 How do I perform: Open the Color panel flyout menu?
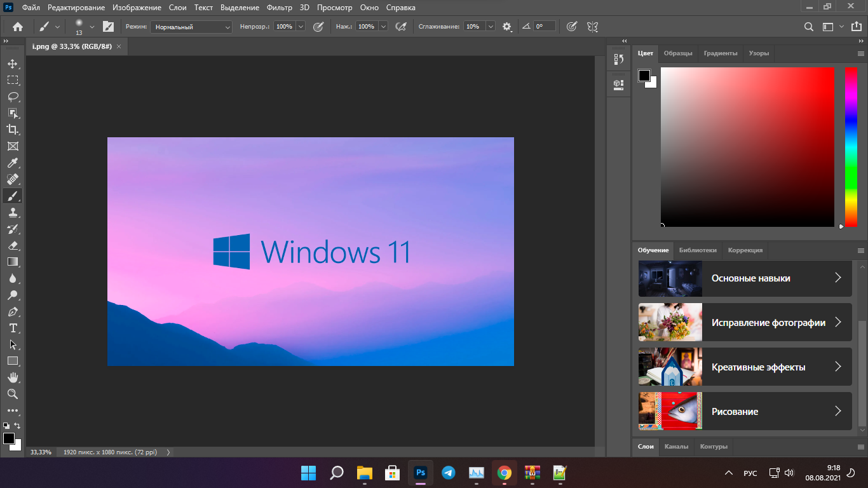(x=861, y=53)
